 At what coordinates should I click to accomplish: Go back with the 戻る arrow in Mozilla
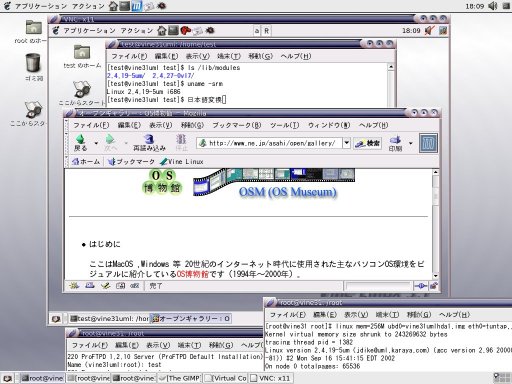click(80, 143)
